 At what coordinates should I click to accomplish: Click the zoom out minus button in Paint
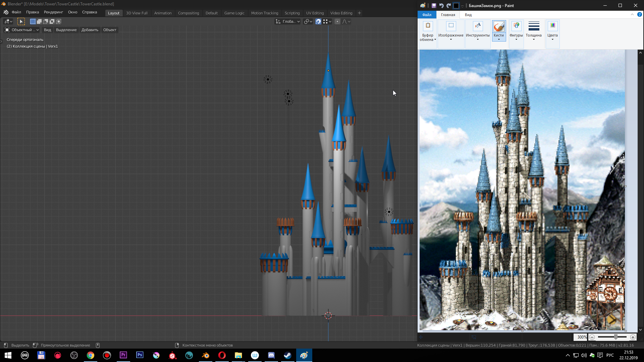click(x=592, y=337)
